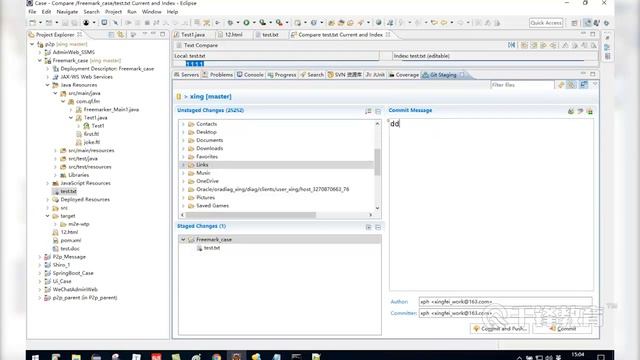Image resolution: width=640 pixels, height=360 pixels.
Task: Go to previous difference in compare
Action: [575, 45]
